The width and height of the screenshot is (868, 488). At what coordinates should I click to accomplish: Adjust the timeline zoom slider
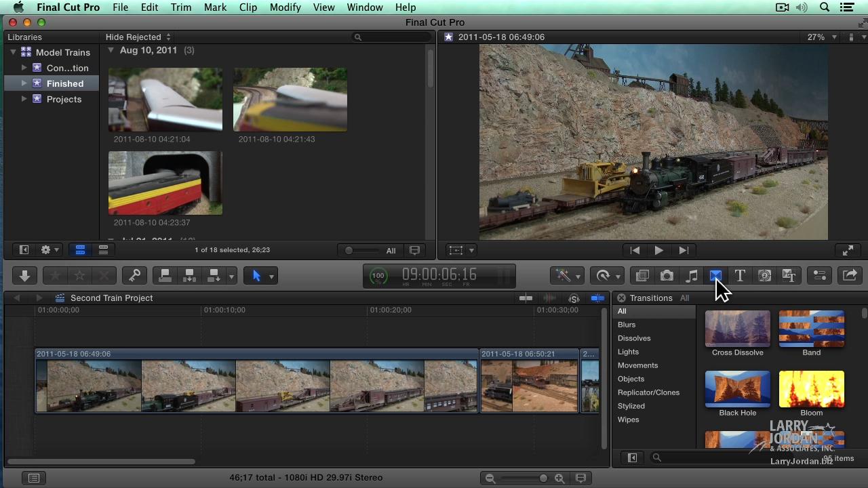[524, 479]
